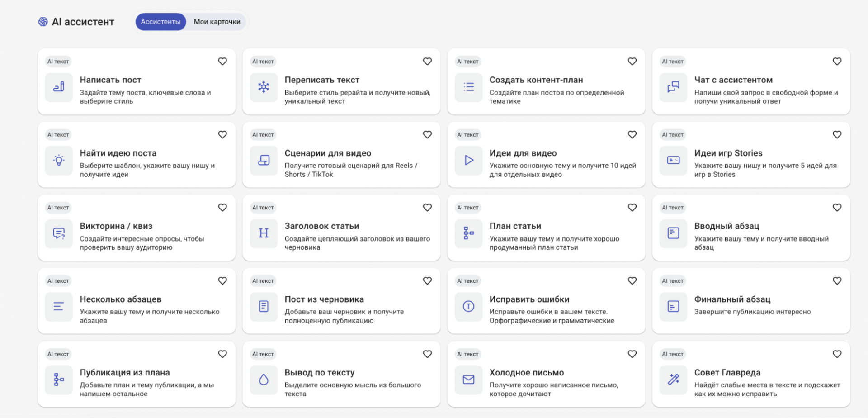Switch to the 'Мои карточки' tab
Viewport: 868px width, 418px height.
(217, 22)
